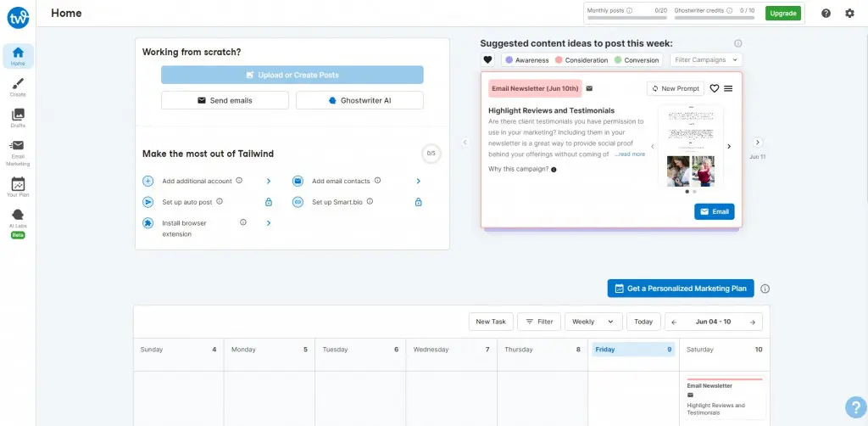The height and width of the screenshot is (426, 868).
Task: Click the 0/5 progress circle
Action: tap(431, 154)
